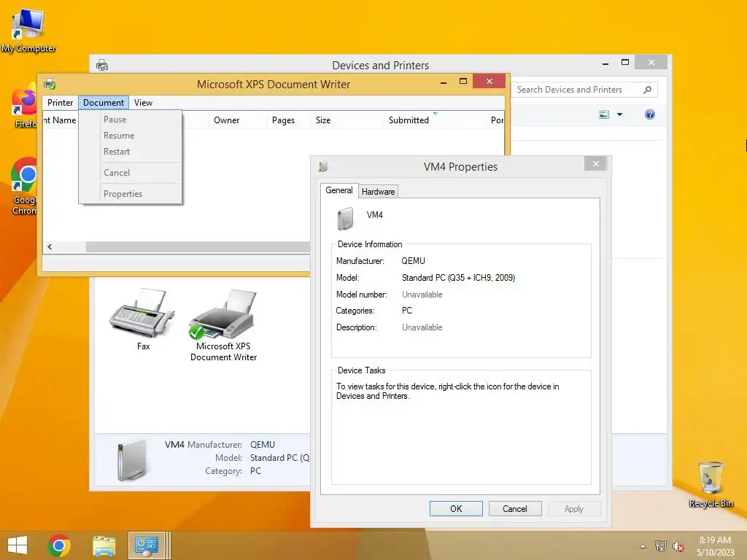Open the Windows Start button
The height and width of the screenshot is (560, 747).
point(18,545)
